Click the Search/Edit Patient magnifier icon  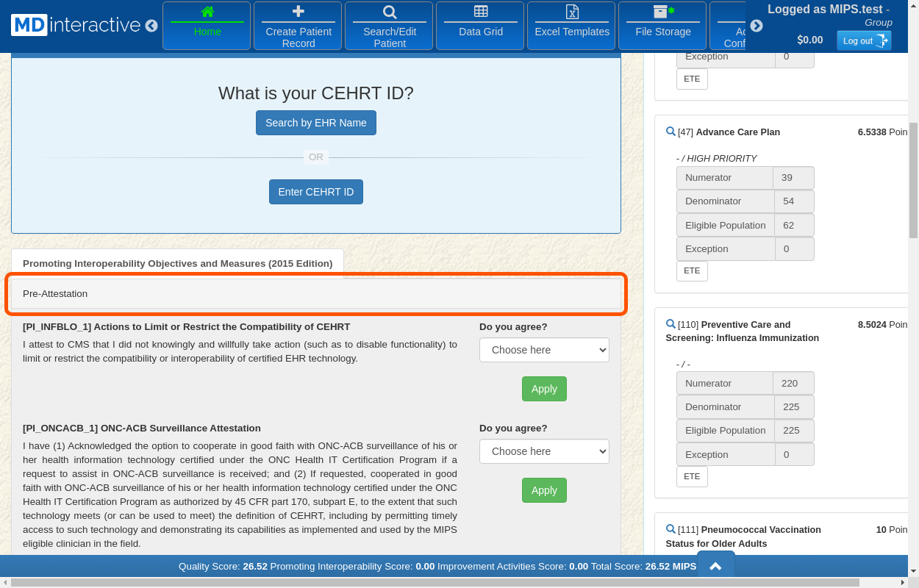pos(390,12)
